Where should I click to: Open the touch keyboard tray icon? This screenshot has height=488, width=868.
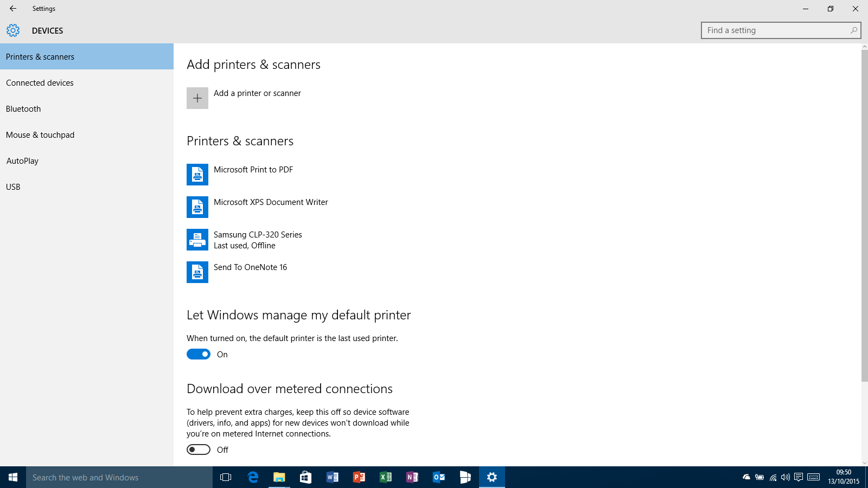click(x=814, y=477)
